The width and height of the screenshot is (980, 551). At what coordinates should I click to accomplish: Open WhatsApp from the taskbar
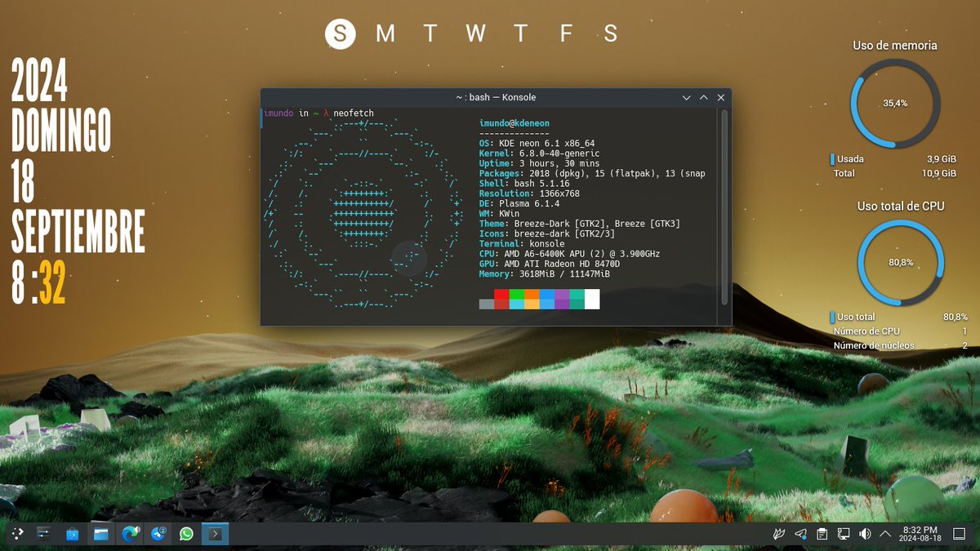(187, 534)
